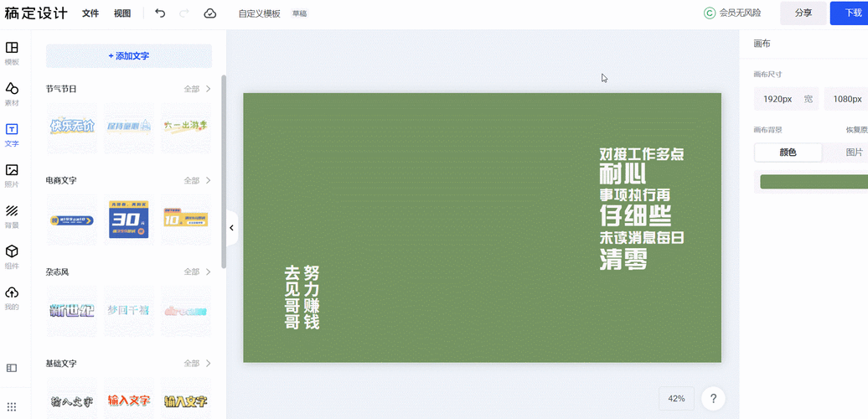The height and width of the screenshot is (419, 868).
Task: Switch to the 图片 background tab
Action: 854,153
